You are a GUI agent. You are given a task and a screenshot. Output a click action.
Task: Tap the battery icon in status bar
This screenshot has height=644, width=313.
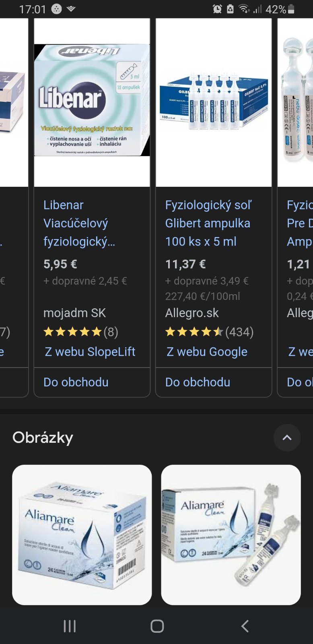point(291,9)
